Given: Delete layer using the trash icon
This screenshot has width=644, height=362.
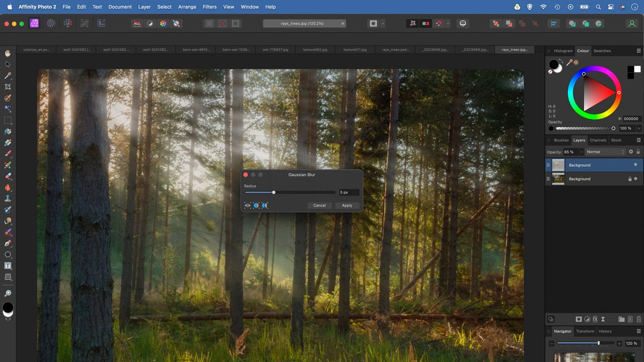Looking at the screenshot, I should (638, 319).
